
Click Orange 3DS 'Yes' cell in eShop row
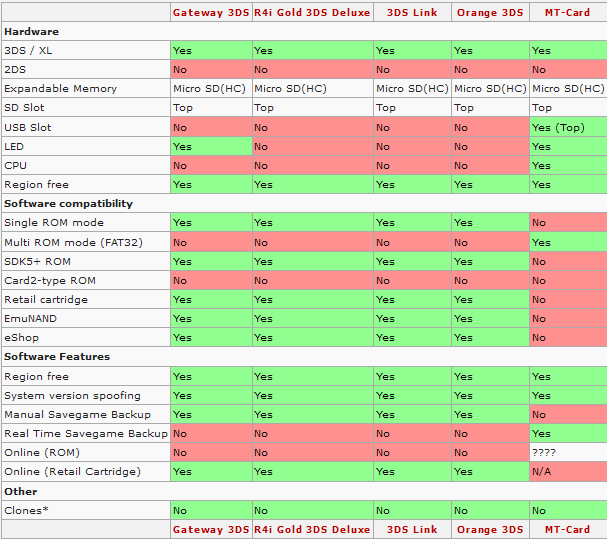tap(490, 338)
